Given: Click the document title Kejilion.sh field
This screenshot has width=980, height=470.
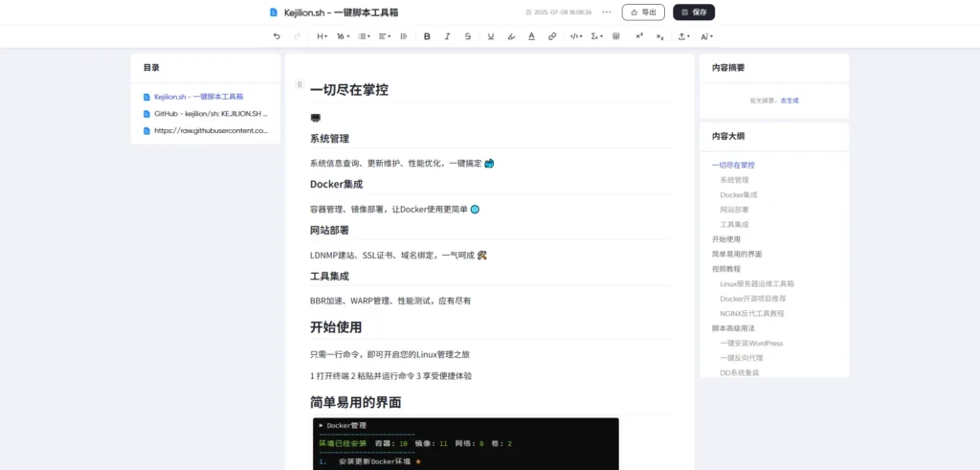Looking at the screenshot, I should tap(342, 11).
